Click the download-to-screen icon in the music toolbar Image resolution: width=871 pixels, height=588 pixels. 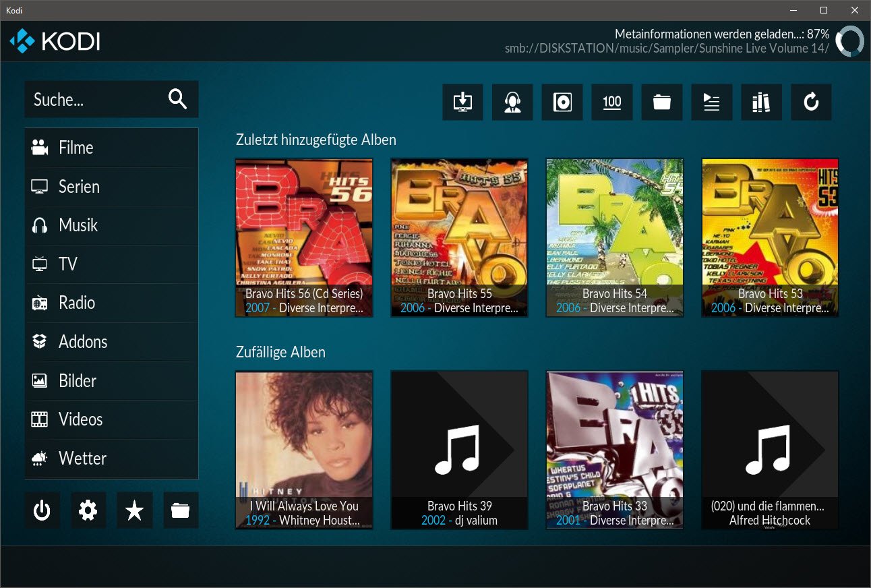(x=462, y=102)
